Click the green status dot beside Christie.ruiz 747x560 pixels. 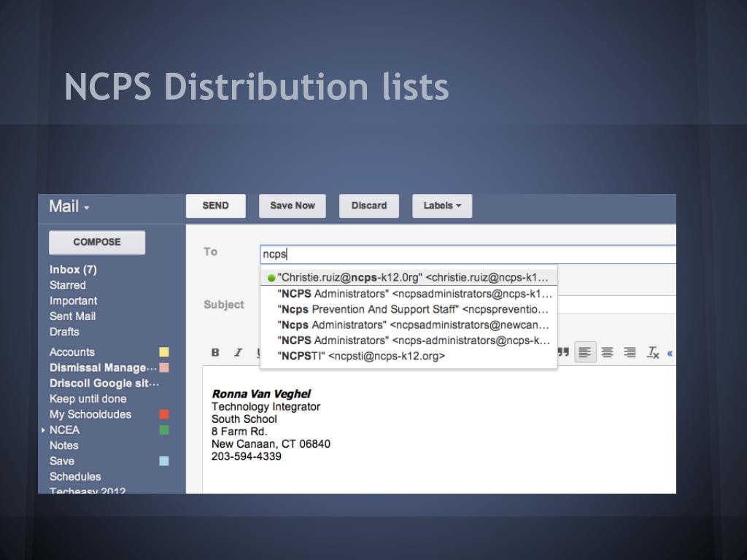pos(271,278)
